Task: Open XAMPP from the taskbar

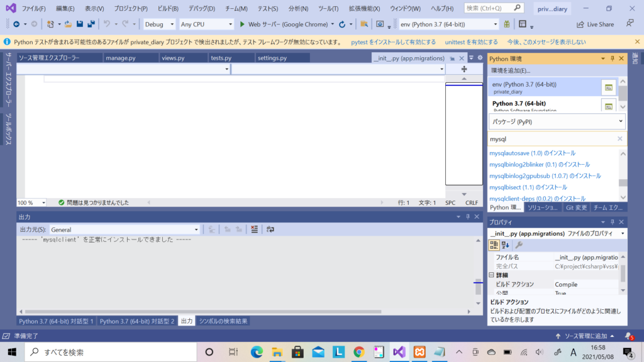Action: (x=419, y=352)
